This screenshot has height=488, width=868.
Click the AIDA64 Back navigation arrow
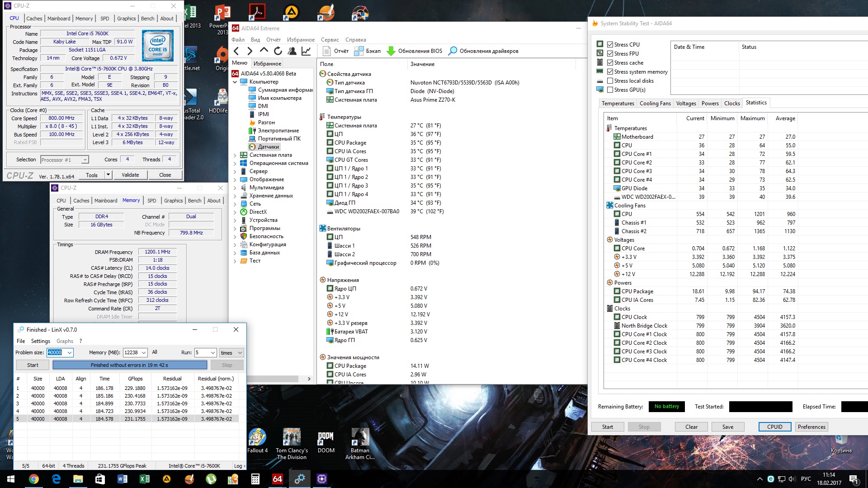point(236,51)
